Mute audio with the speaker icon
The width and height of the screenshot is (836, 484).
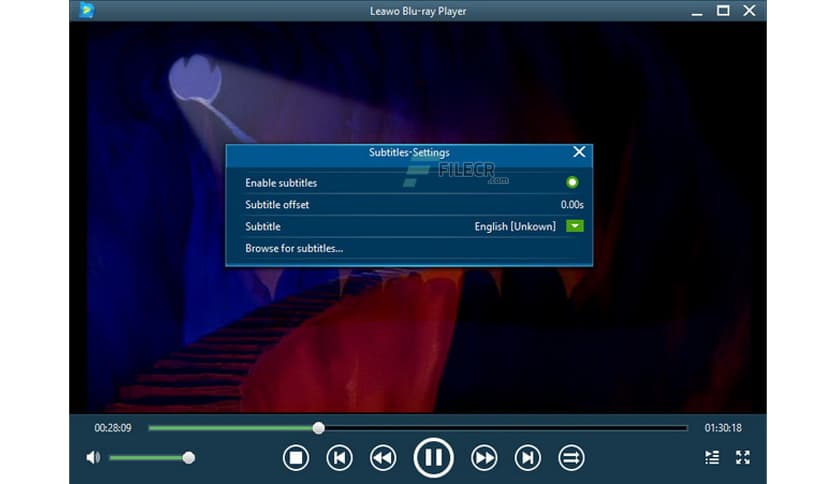point(93,457)
